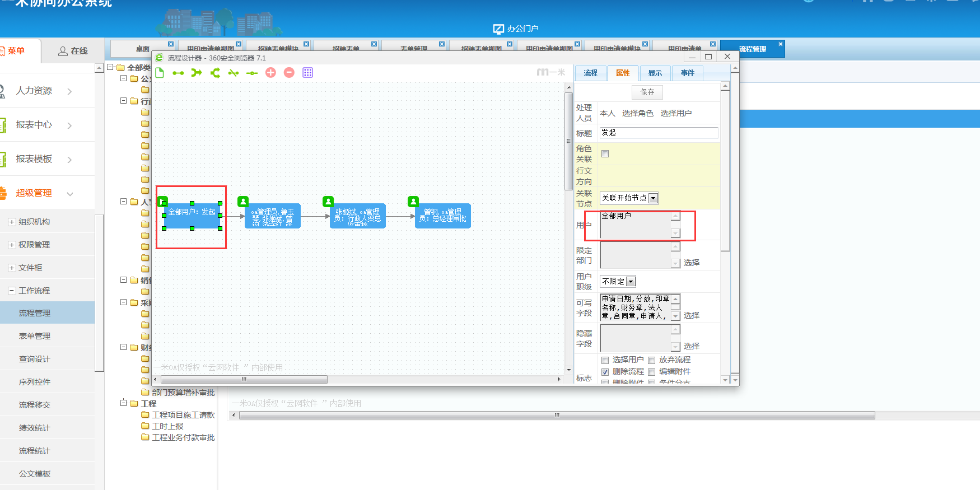Image resolution: width=980 pixels, height=490 pixels.
Task: Enable the 放弃流程 checkbox
Action: [652, 360]
